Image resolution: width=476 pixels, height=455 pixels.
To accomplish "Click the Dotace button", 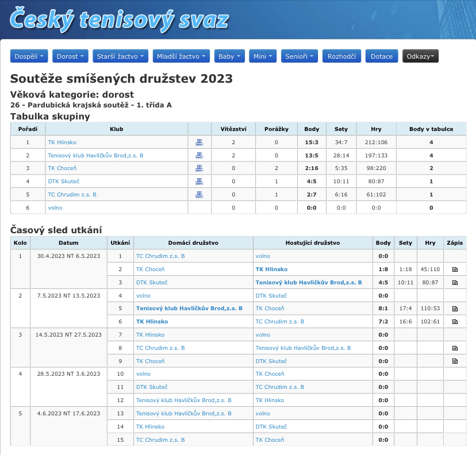I will 382,56.
